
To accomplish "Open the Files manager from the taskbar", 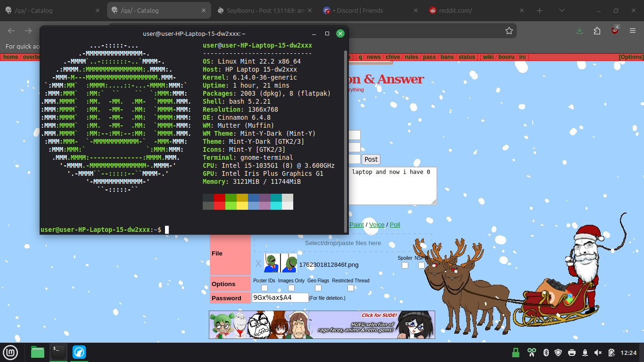I will 38,352.
